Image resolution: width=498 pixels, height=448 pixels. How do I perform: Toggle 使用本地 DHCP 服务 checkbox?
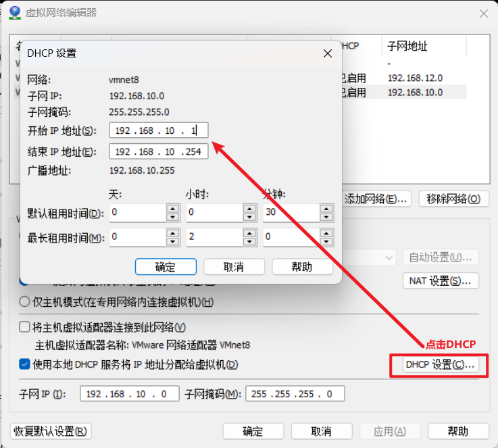pos(25,365)
